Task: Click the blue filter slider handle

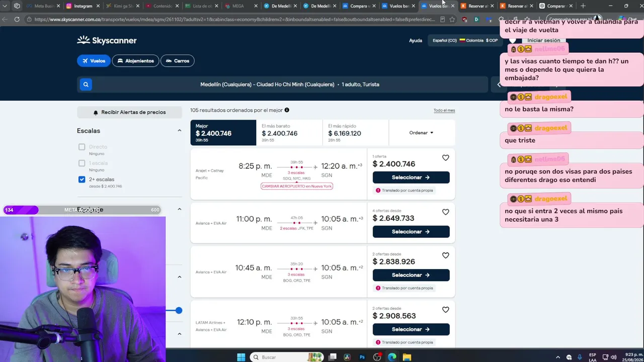Action: 179,310
